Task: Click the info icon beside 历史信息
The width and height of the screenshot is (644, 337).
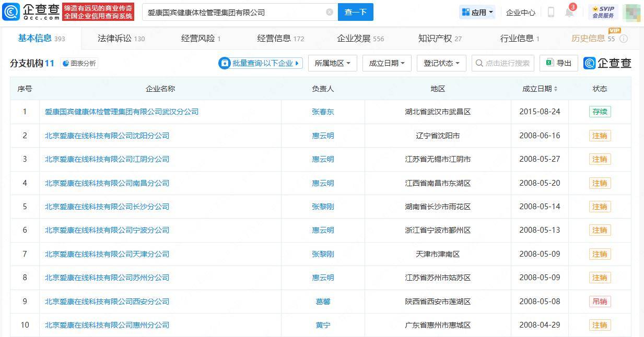Action: tap(624, 38)
